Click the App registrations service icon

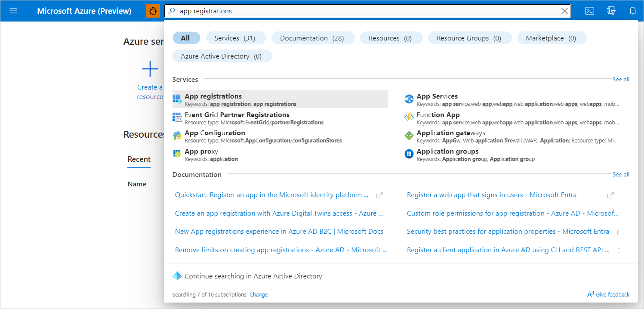pos(177,99)
